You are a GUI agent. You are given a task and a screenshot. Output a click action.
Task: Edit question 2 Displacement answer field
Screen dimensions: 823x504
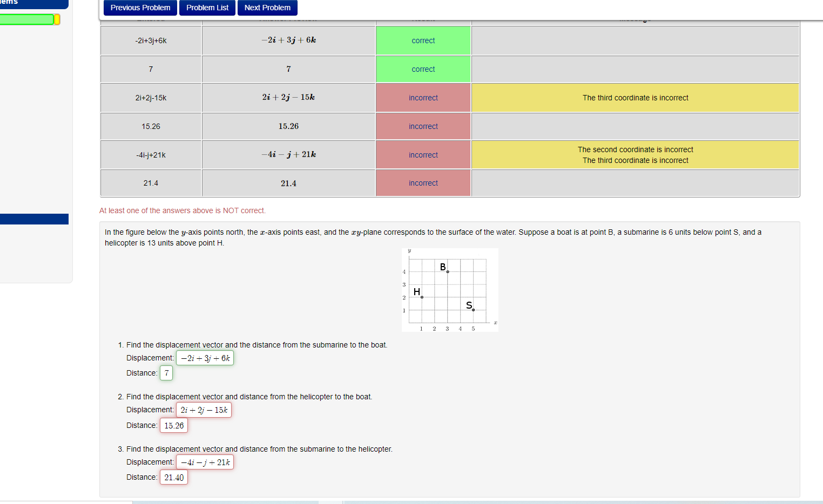tap(204, 410)
